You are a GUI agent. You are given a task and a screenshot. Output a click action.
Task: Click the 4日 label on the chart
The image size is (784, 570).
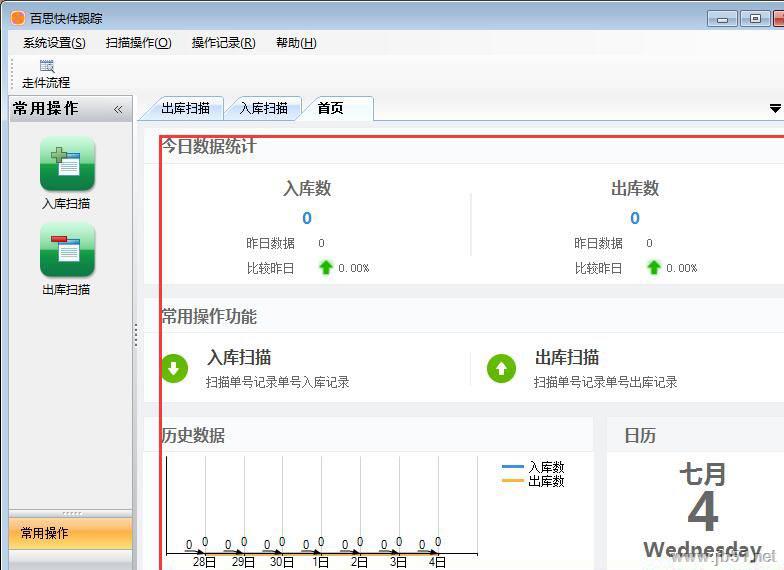coord(437,562)
